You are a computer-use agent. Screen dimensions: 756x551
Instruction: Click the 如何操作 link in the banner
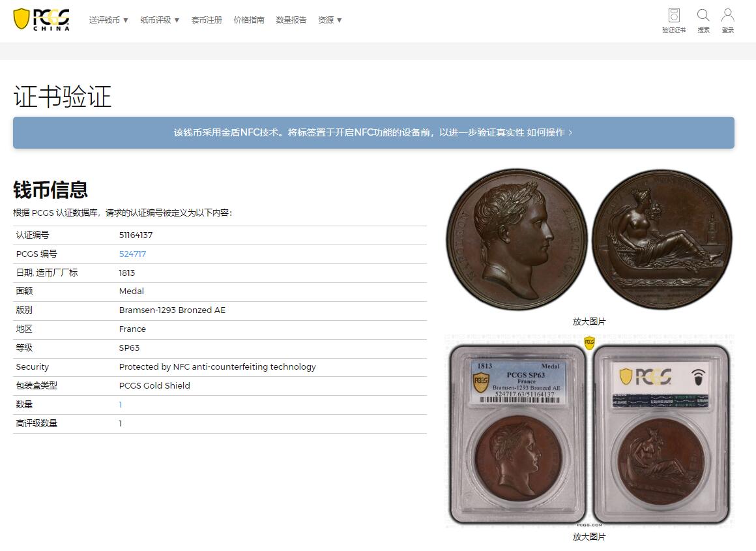pyautogui.click(x=548, y=132)
